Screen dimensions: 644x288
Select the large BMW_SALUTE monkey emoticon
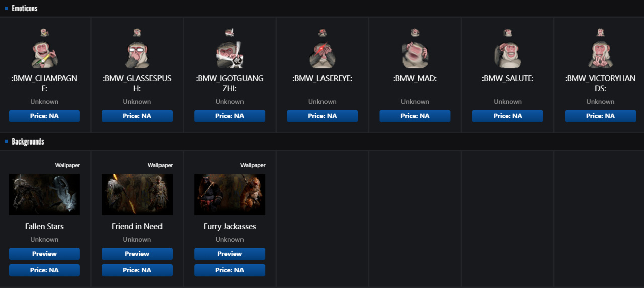508,55
